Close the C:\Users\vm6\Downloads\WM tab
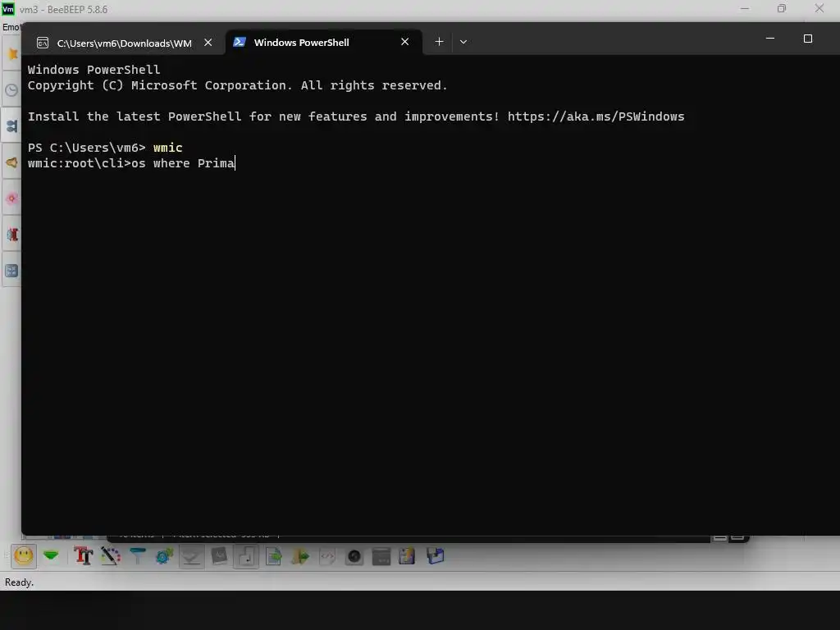The image size is (840, 630). click(x=208, y=43)
